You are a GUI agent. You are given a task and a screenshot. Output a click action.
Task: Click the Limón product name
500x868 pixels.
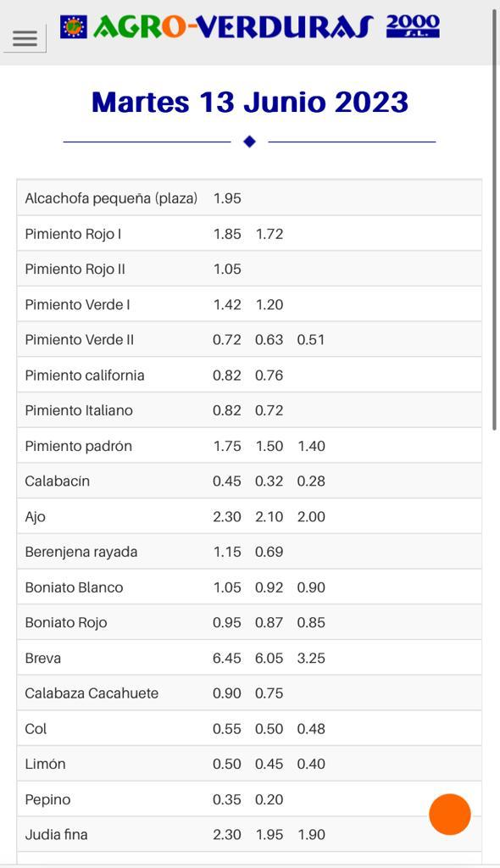(46, 764)
